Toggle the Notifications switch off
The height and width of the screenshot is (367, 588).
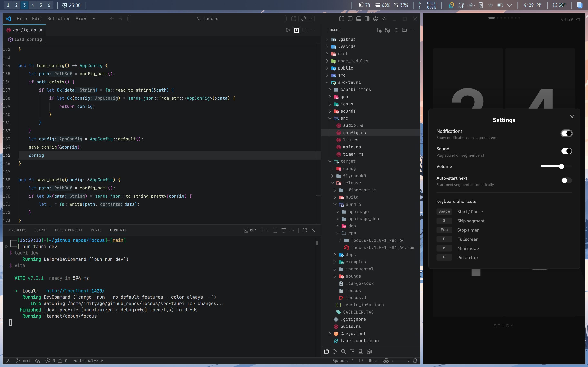point(566,134)
